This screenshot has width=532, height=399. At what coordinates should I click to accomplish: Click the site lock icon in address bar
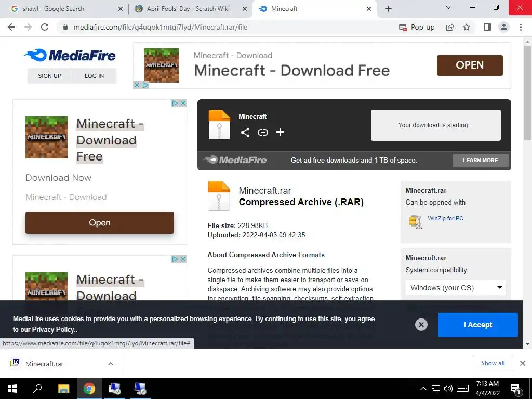pyautogui.click(x=65, y=27)
